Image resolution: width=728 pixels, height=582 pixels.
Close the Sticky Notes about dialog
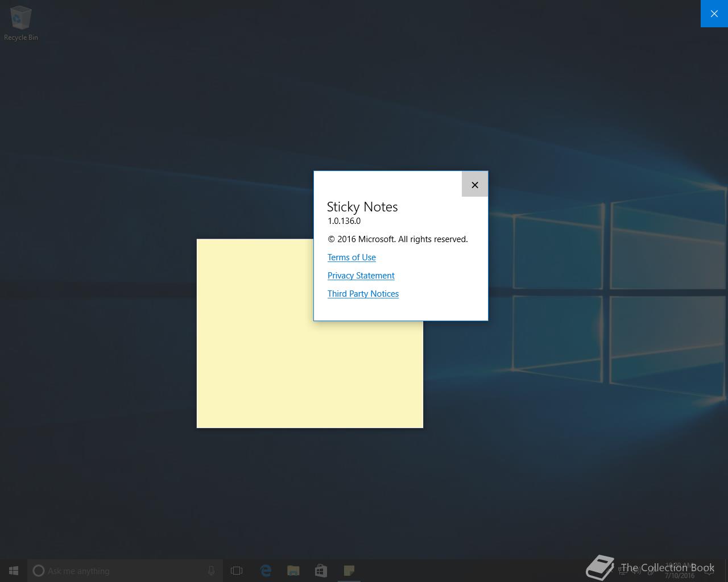[x=475, y=185]
